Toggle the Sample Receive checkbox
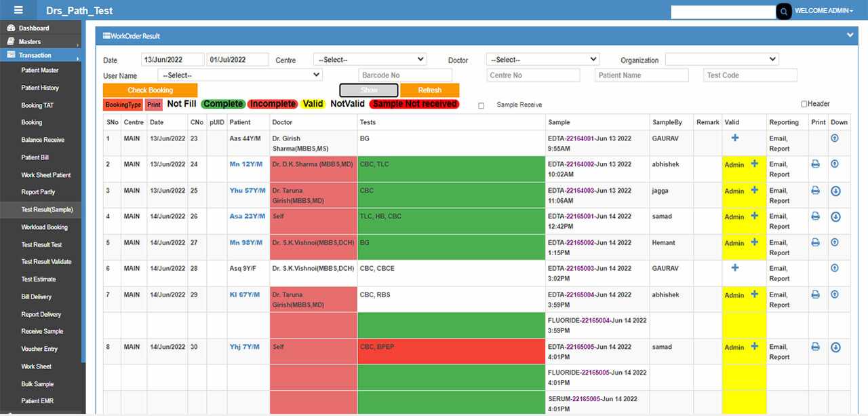This screenshot has width=868, height=416. (481, 106)
